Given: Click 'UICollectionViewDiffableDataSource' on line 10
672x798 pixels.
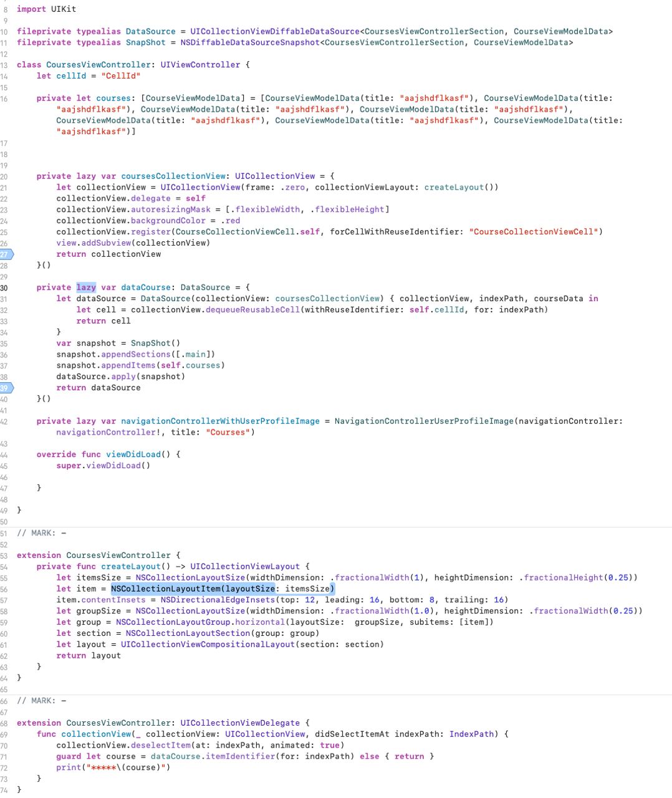Looking at the screenshot, I should 275,31.
